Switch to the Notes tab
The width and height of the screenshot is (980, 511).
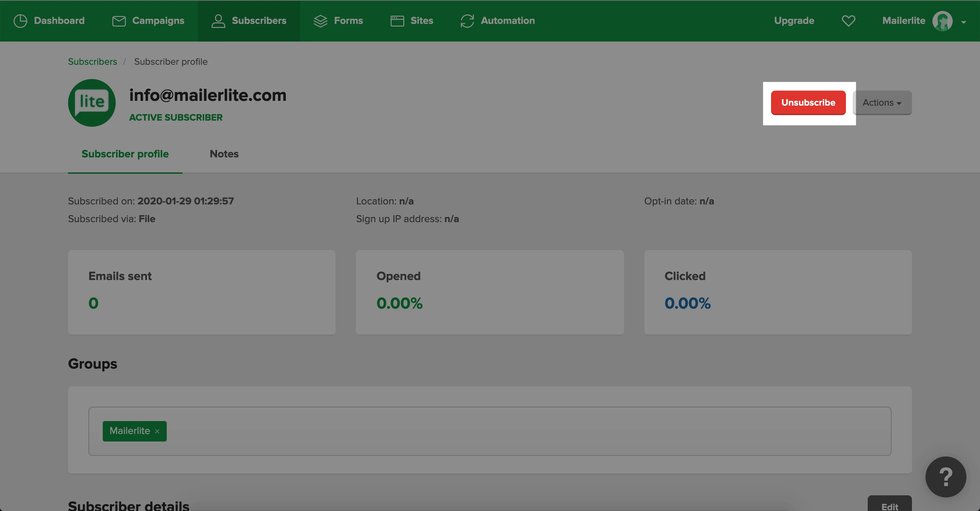(x=224, y=154)
